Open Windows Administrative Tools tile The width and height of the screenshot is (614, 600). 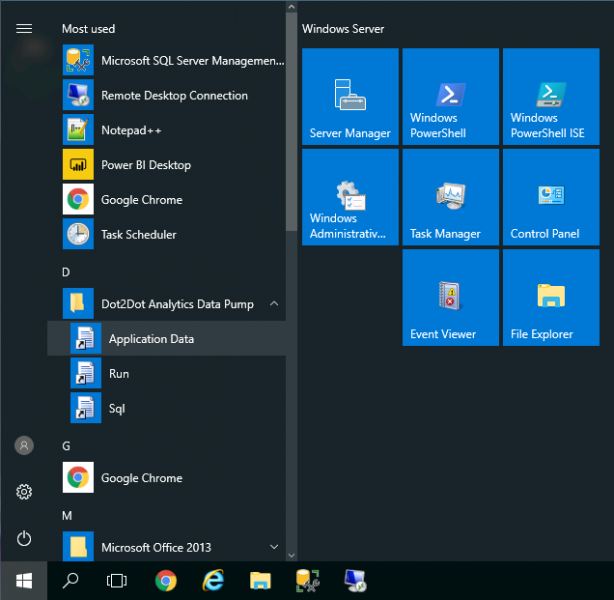[x=350, y=197]
